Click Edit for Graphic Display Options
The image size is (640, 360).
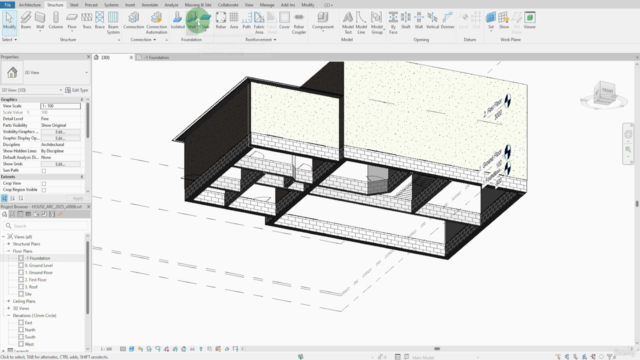point(60,138)
